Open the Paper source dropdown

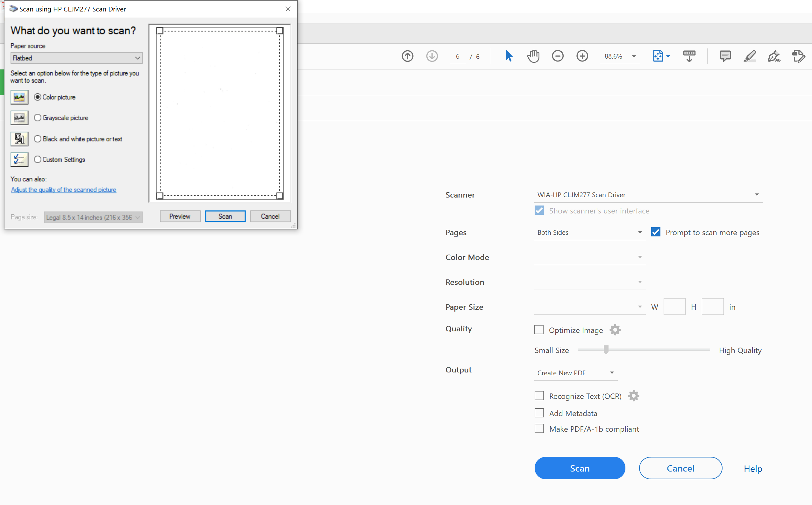pos(76,58)
